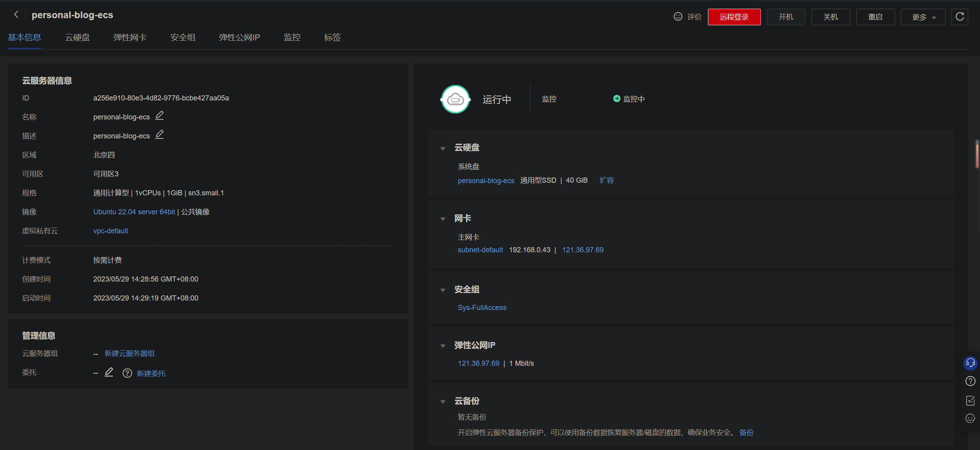Screen dimensions: 980x450
Task: Click the red 远程登录 button
Action: pyautogui.click(x=734, y=17)
